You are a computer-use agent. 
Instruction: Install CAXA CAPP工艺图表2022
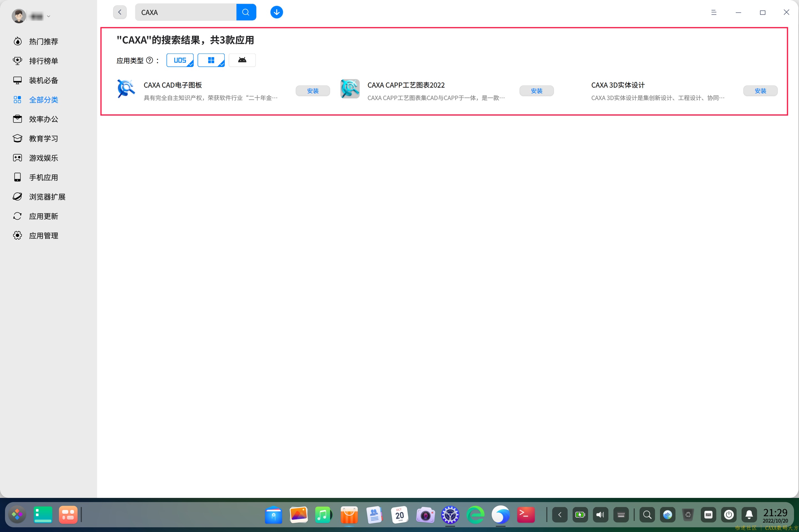point(537,91)
